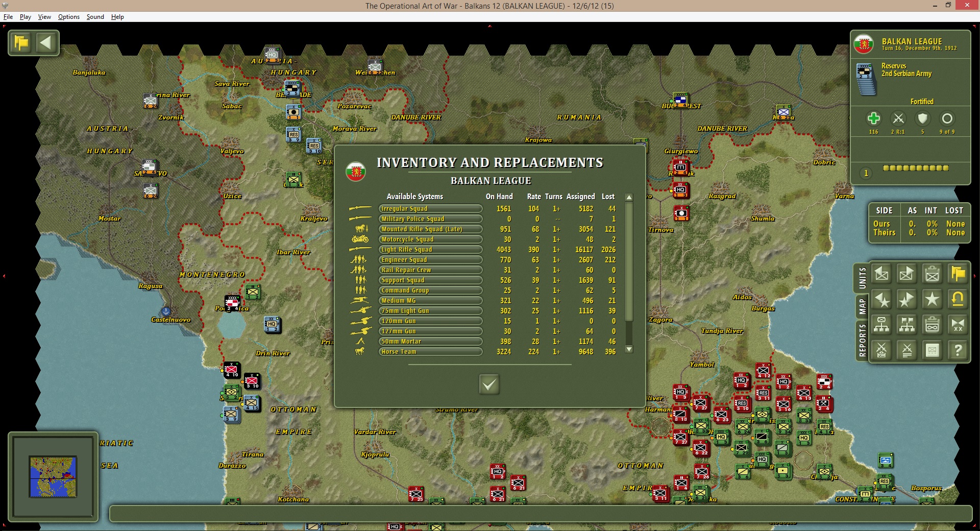Click the star-only formation icon
980x531 pixels.
932,299
